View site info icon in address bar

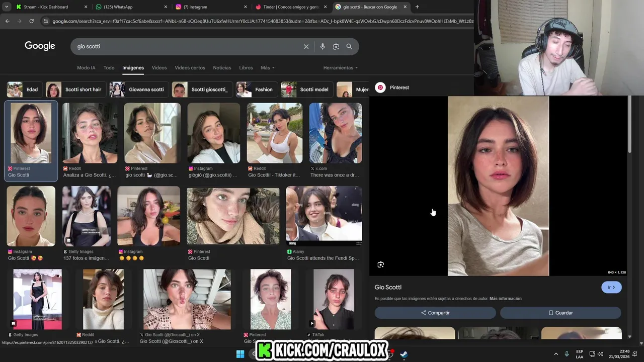tap(46, 21)
